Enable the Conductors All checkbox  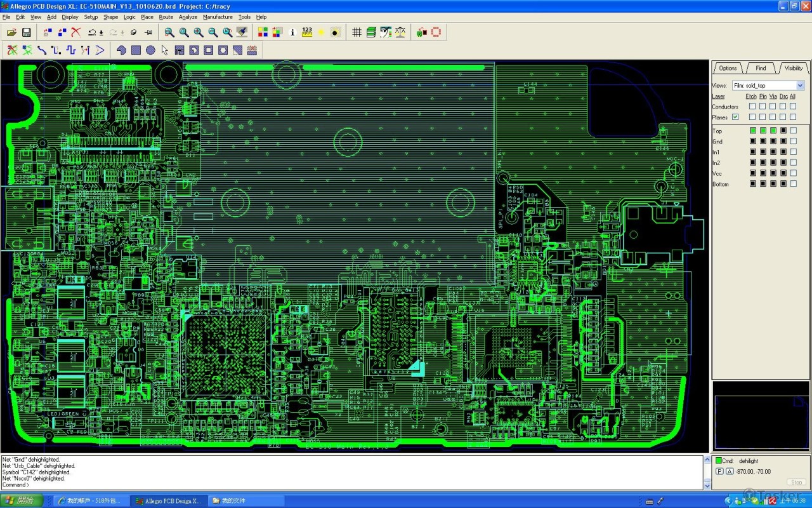pyautogui.click(x=792, y=107)
